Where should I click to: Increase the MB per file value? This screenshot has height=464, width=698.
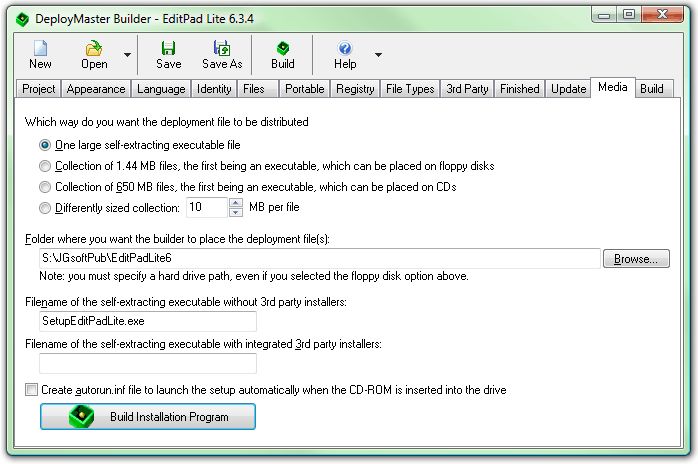point(236,203)
